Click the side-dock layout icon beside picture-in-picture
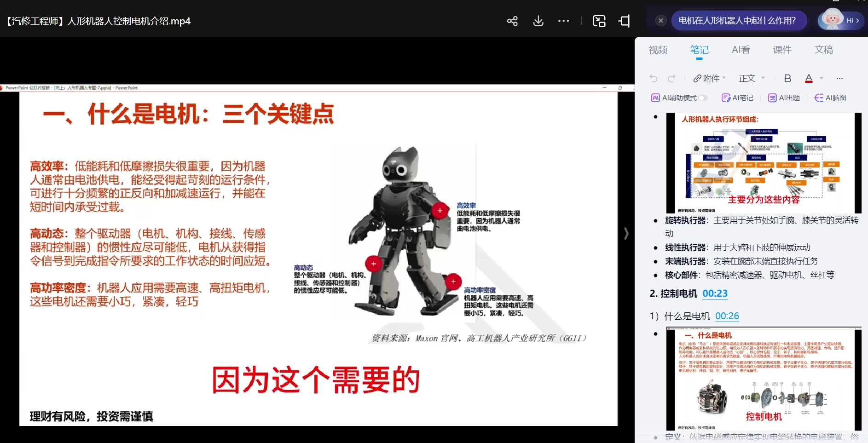 [624, 21]
